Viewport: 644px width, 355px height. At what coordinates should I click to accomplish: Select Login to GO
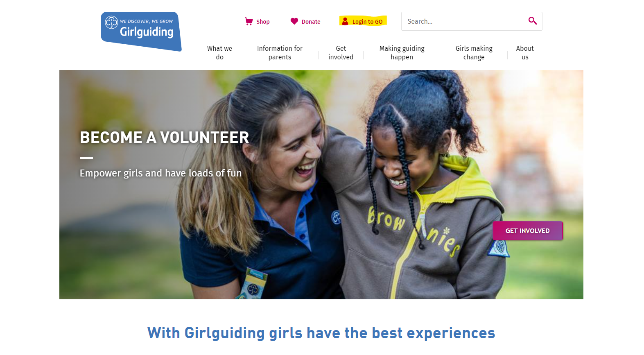click(x=363, y=21)
